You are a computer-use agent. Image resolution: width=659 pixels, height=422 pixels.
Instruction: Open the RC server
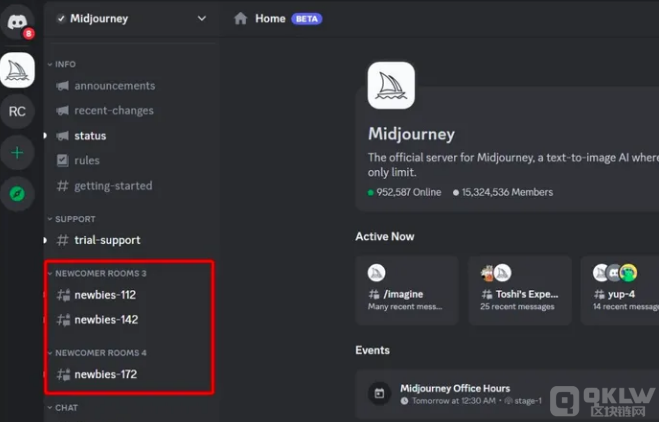17,111
